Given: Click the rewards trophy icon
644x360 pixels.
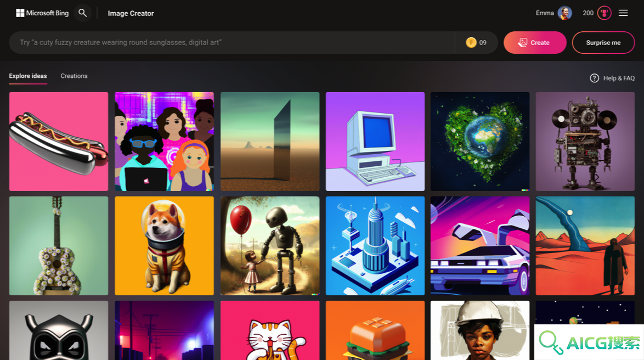Looking at the screenshot, I should pyautogui.click(x=604, y=13).
